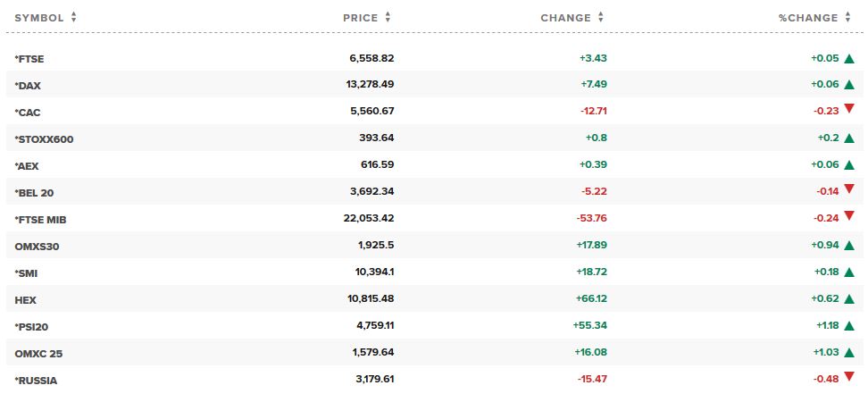Open the *STOXX600 symbol link
The height and width of the screenshot is (419, 868).
[x=44, y=139]
